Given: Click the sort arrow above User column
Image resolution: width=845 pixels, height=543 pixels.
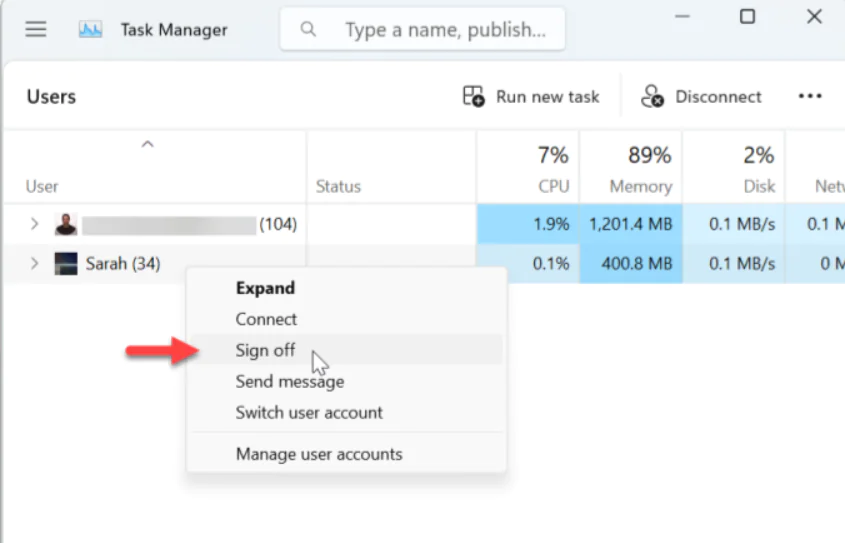Looking at the screenshot, I should pos(147,145).
